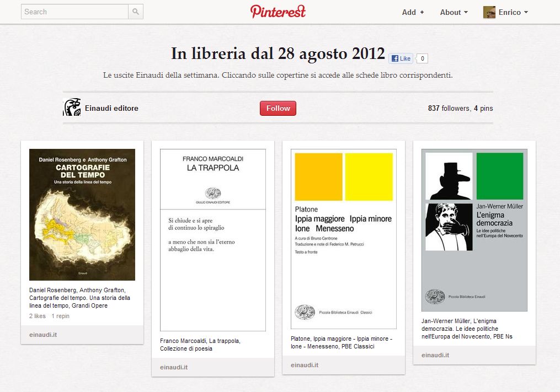Open Einaudi editore's avatar logo
Image resolution: width=560 pixels, height=392 pixels.
72,108
